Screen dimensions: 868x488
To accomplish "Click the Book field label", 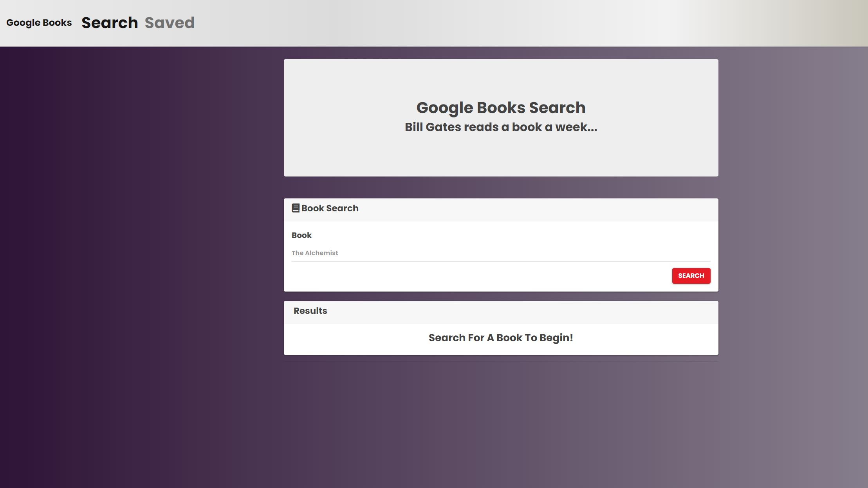I will 301,235.
